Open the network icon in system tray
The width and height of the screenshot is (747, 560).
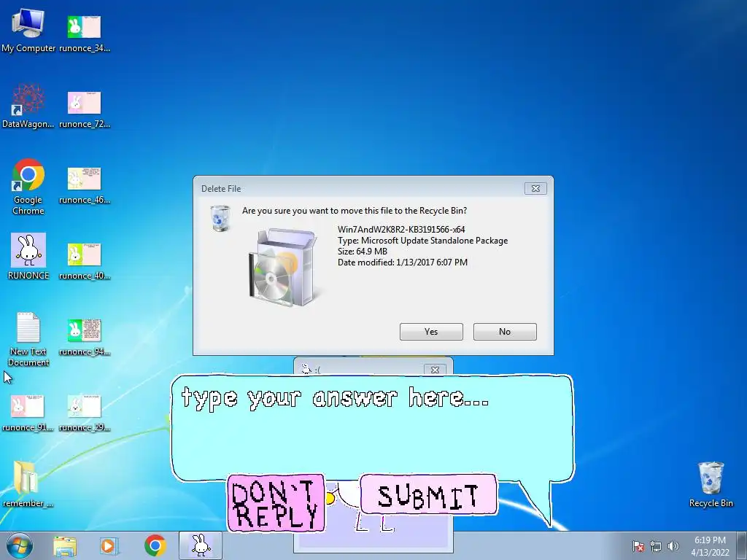click(x=656, y=546)
